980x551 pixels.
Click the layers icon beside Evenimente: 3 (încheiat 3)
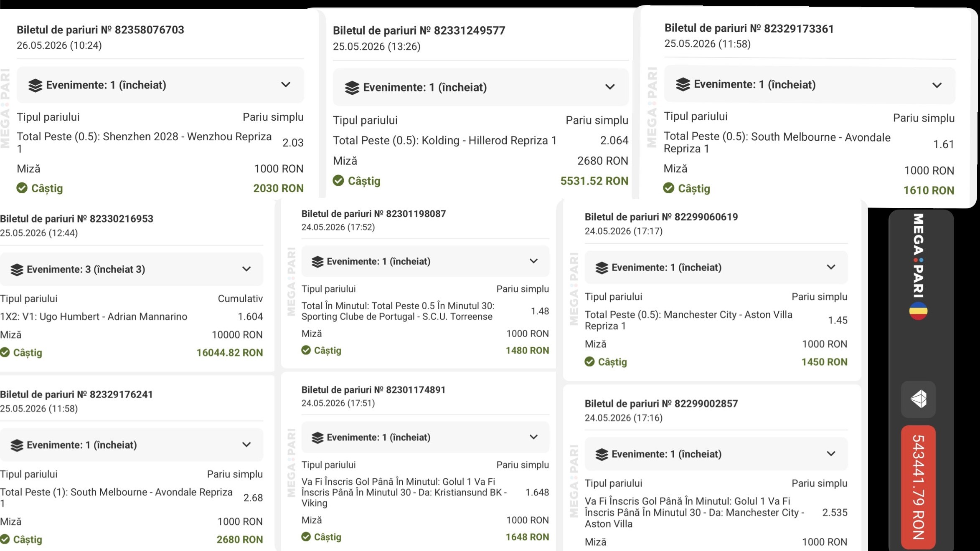(x=17, y=270)
